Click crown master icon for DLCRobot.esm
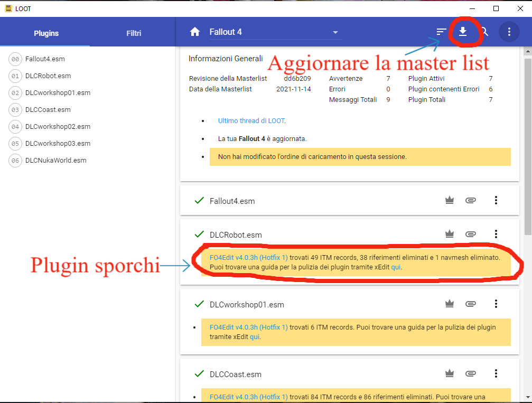The image size is (532, 403). pos(450,234)
